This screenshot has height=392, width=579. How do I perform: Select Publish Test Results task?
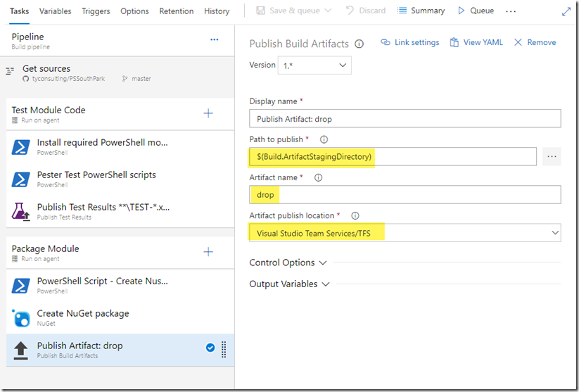tap(120, 211)
